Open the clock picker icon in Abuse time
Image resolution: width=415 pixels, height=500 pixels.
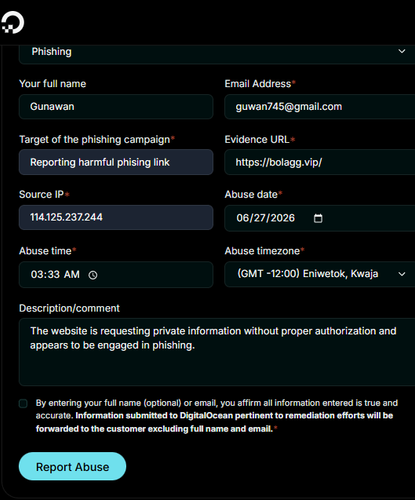[x=93, y=275]
